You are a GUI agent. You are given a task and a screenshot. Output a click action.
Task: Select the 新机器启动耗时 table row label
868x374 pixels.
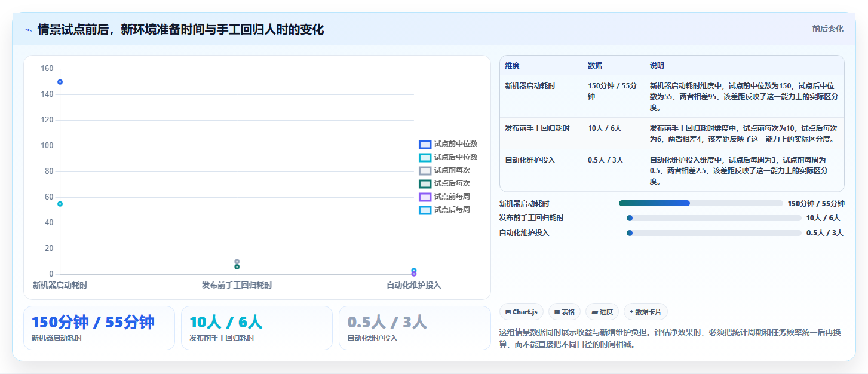point(530,86)
